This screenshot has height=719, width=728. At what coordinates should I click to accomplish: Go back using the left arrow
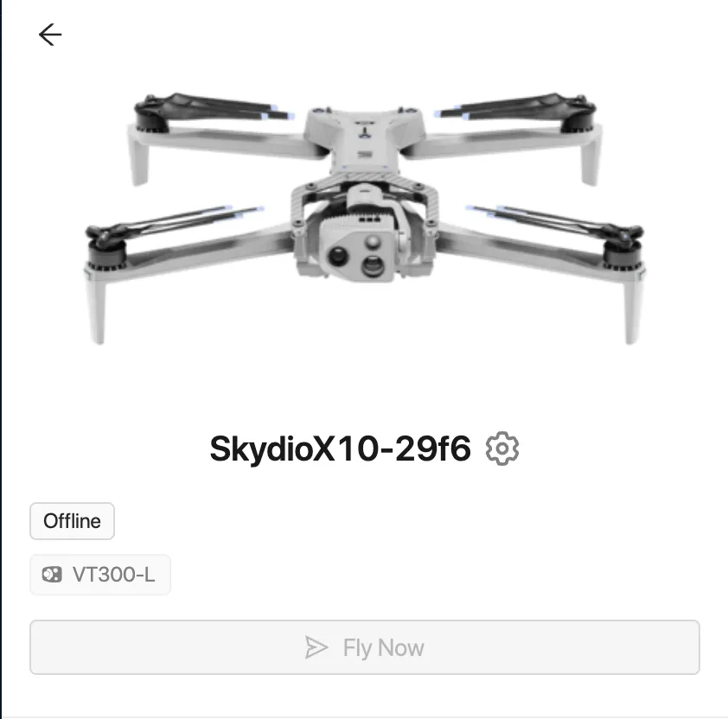coord(50,35)
